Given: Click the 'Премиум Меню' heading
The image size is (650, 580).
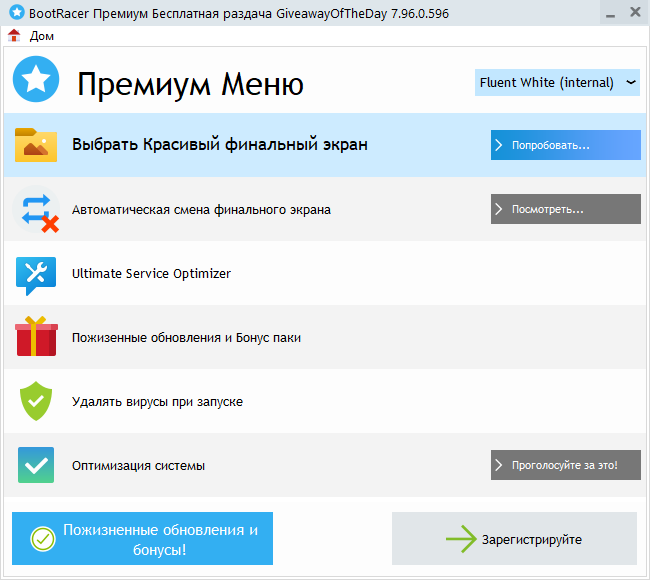Looking at the screenshot, I should (x=190, y=84).
